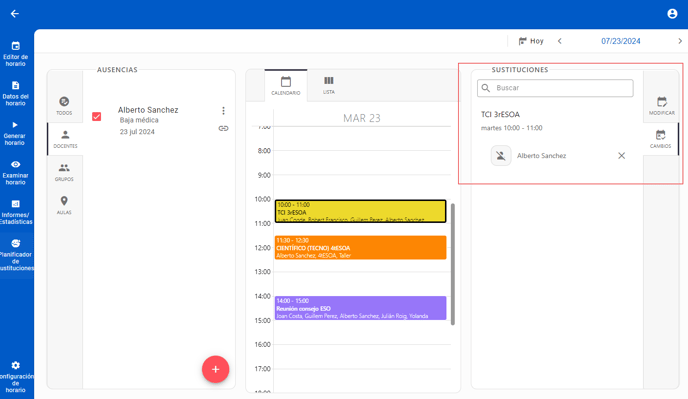Open Configuración de horario settings

[x=16, y=377]
